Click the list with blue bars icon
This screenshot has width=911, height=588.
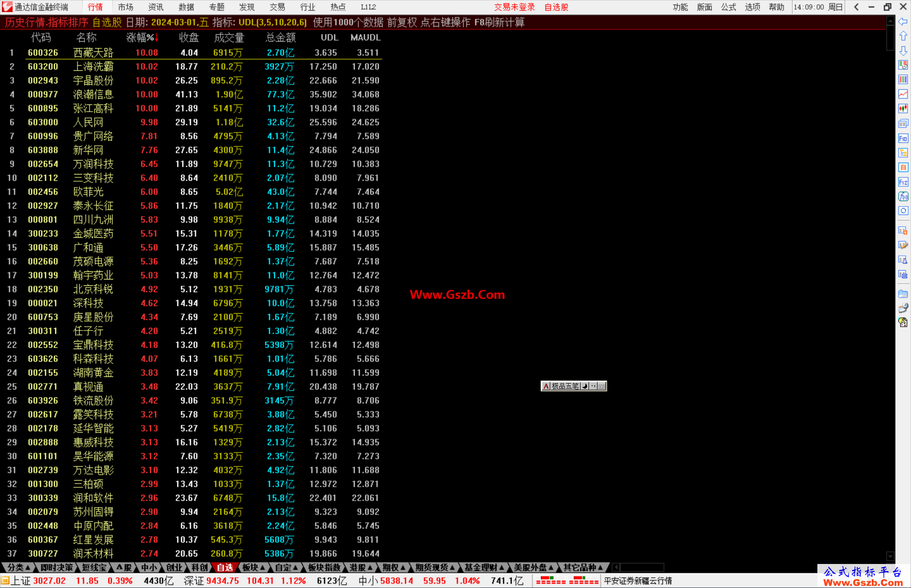pyautogui.click(x=903, y=274)
